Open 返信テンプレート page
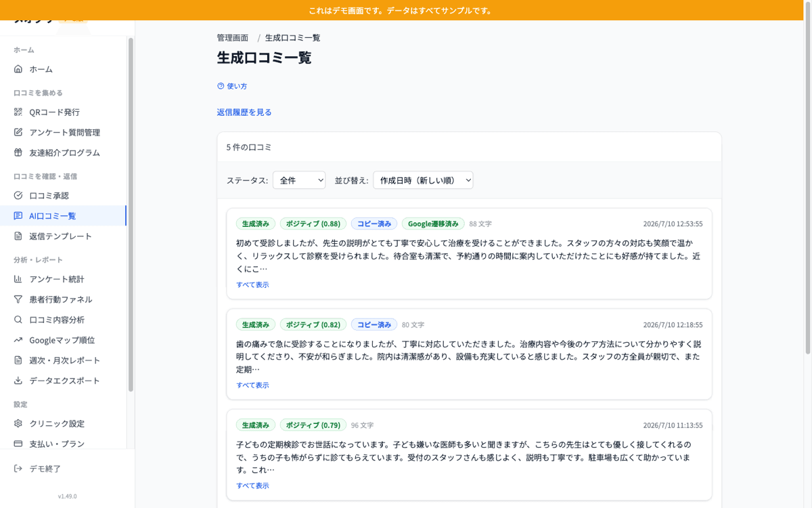 point(63,236)
